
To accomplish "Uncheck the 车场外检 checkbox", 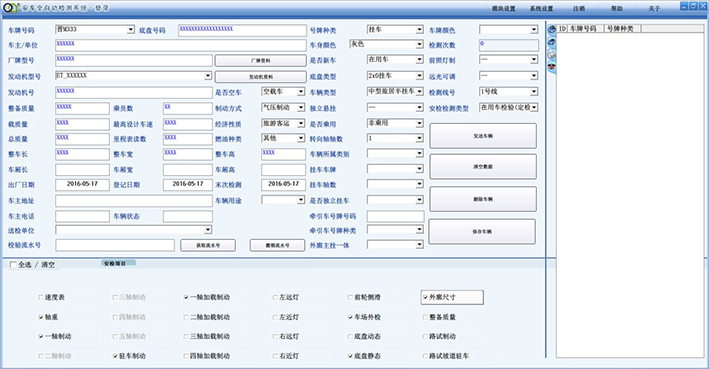I will [350, 317].
